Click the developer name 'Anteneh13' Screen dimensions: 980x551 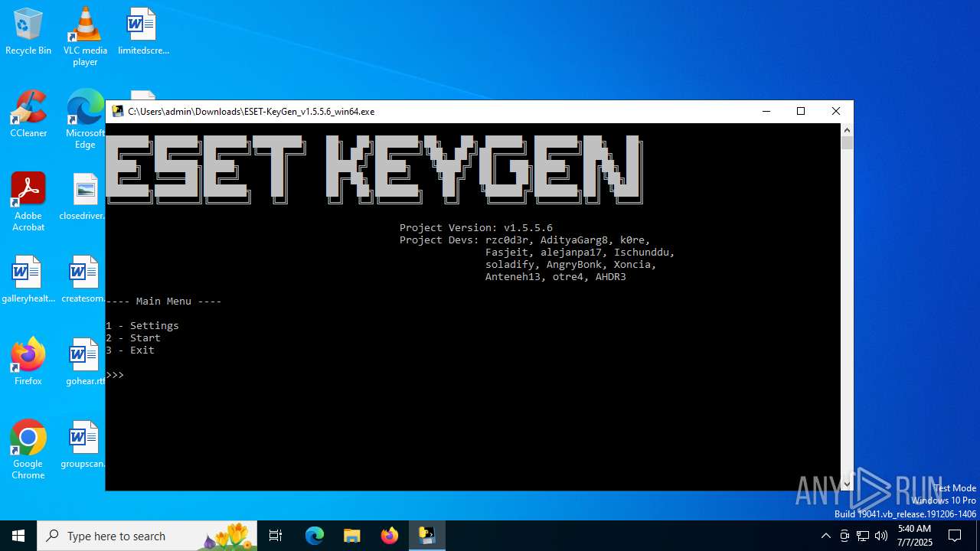coord(513,276)
